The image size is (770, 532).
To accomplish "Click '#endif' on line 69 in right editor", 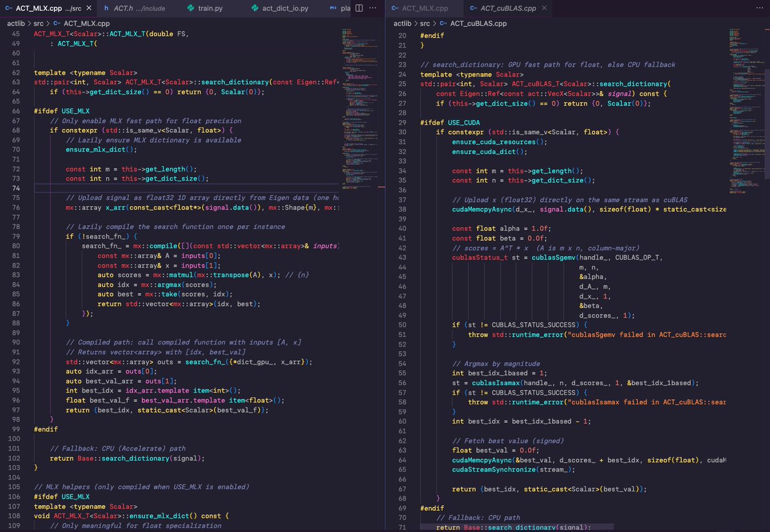I will click(x=432, y=508).
